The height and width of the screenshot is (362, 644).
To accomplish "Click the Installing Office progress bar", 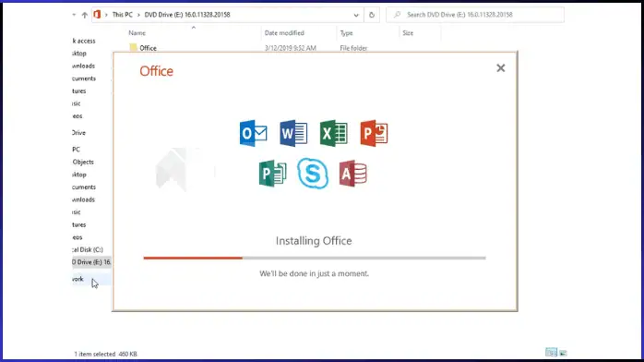I will 315,258.
